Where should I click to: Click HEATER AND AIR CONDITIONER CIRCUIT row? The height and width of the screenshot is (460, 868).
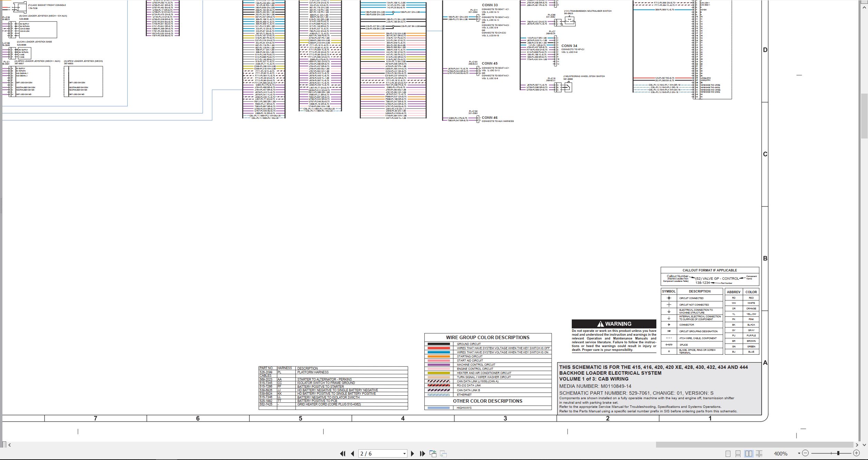(488, 373)
